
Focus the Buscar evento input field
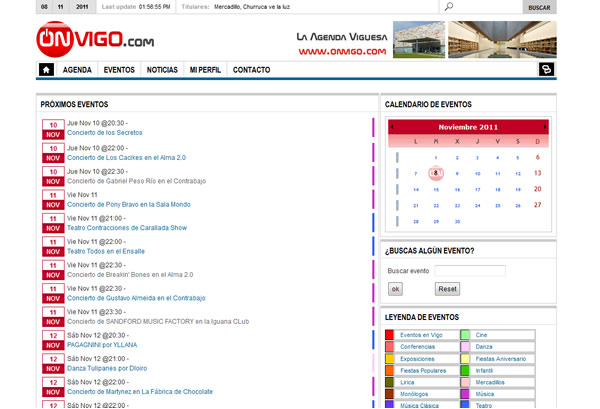click(470, 271)
